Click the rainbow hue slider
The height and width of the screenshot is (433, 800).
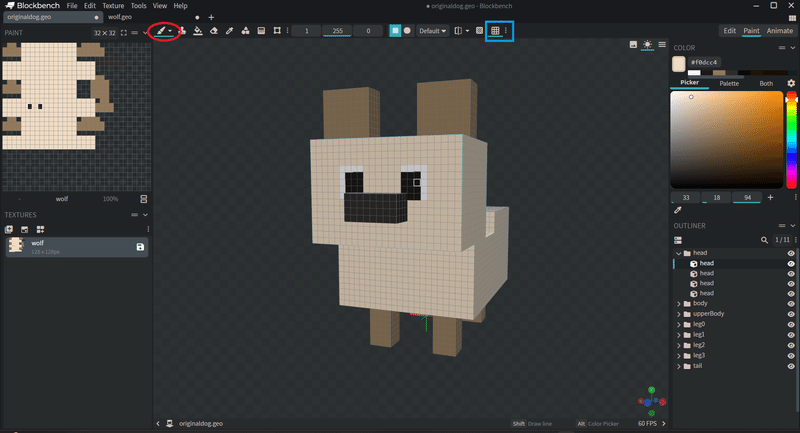pos(791,140)
